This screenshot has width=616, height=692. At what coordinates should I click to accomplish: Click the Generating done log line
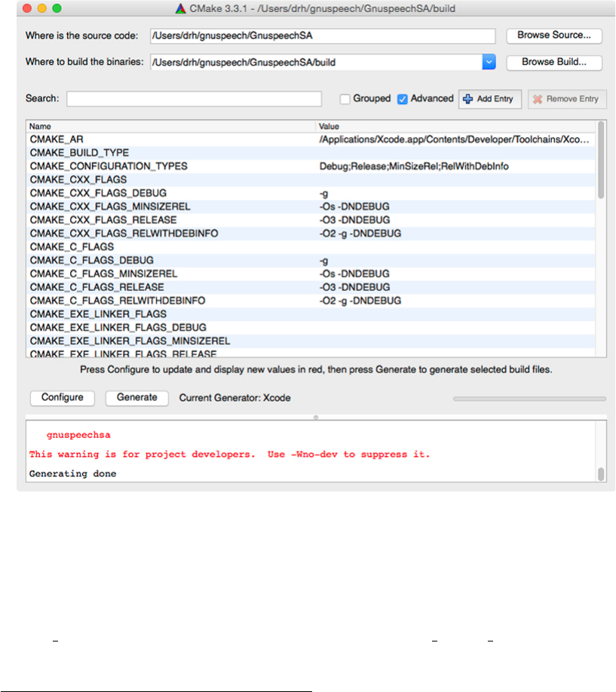tap(73, 474)
